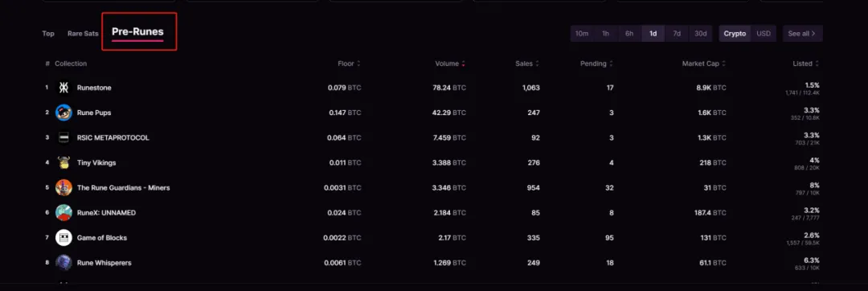The width and height of the screenshot is (868, 291).
Task: Open the See all link
Action: pos(802,34)
